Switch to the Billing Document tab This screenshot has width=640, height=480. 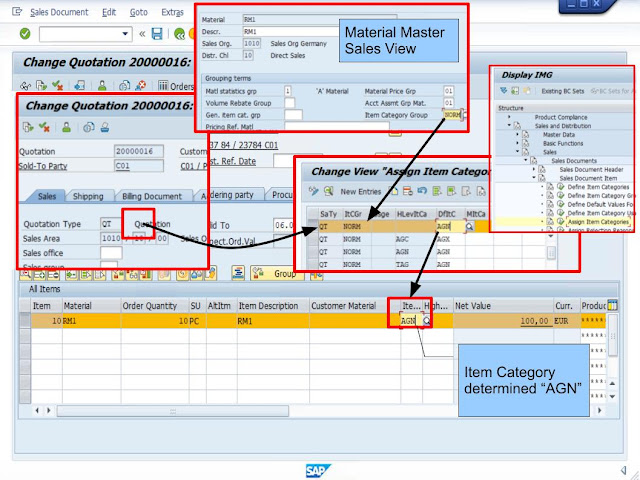[152, 196]
